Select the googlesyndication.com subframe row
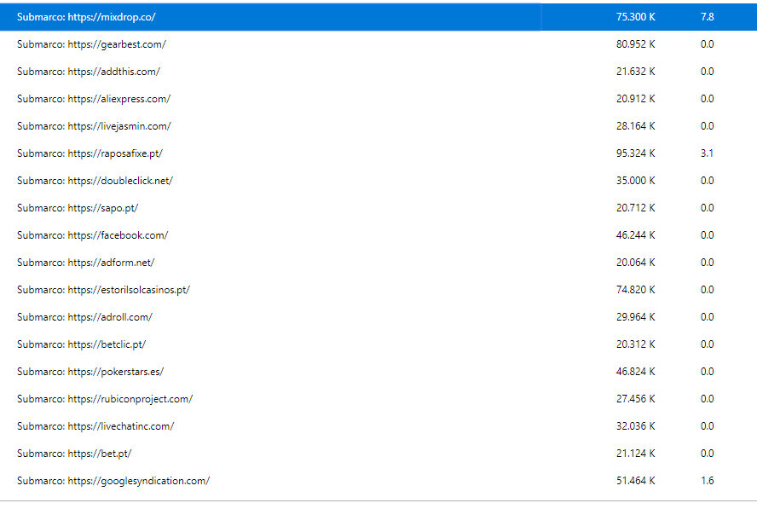Viewport: 757px width, 532px height. click(x=113, y=481)
